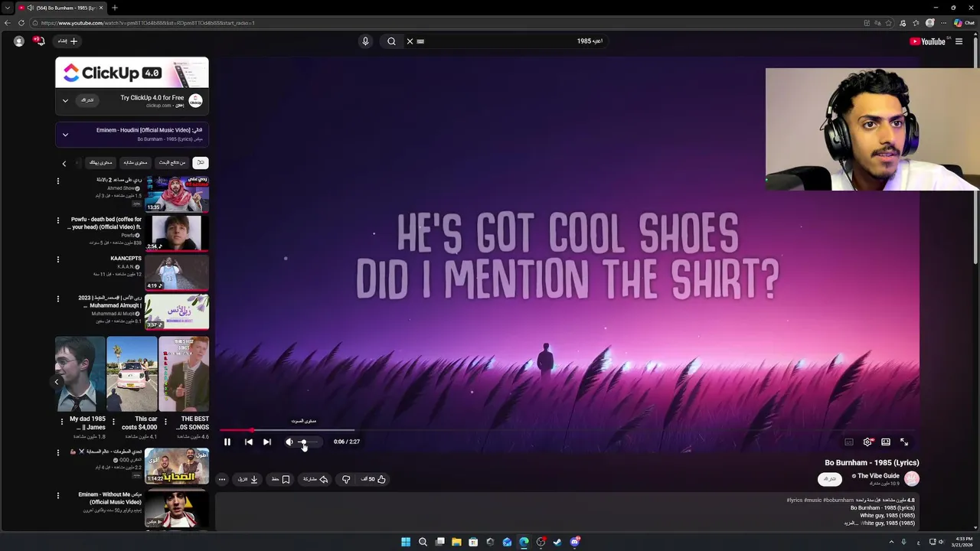980x551 pixels.
Task: Open Copilot Chat in browser toolbar
Action: tap(964, 23)
